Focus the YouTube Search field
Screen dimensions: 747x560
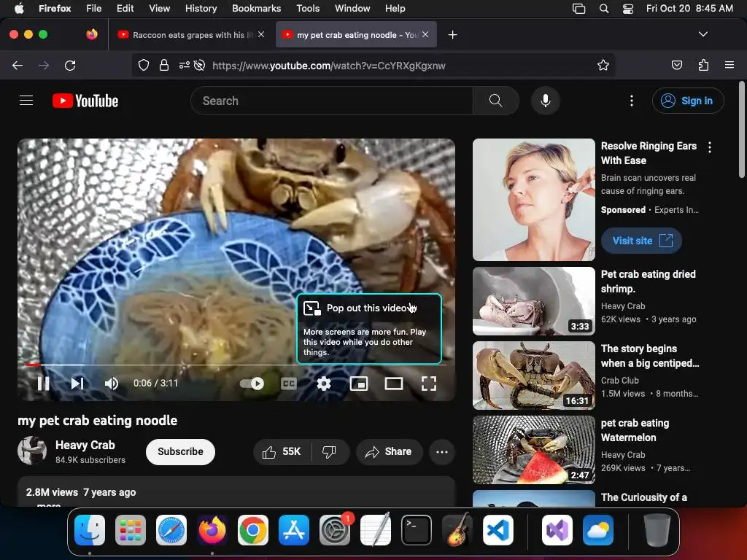(x=332, y=101)
